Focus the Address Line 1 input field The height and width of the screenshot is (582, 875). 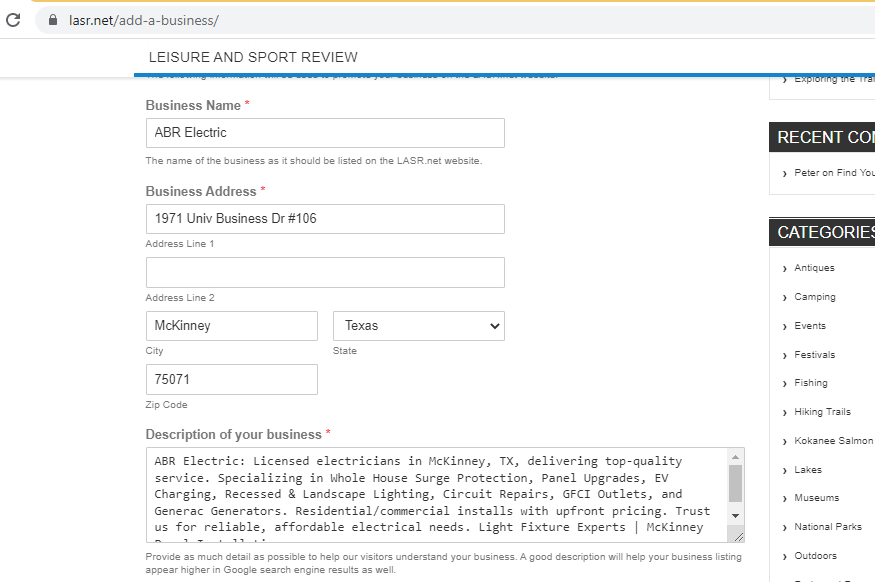tap(325, 219)
